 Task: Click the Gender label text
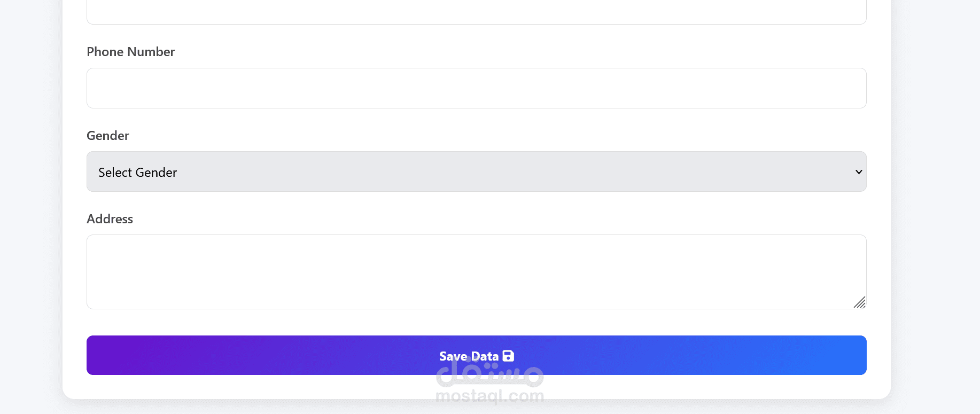click(x=107, y=136)
